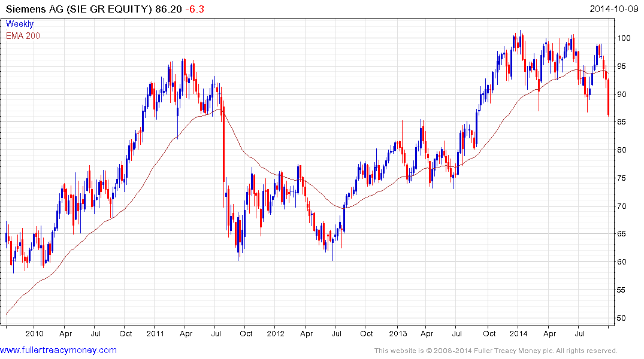Viewport: 644px width, 359px height.
Task: Click the 65 price axis label
Action: click(622, 234)
